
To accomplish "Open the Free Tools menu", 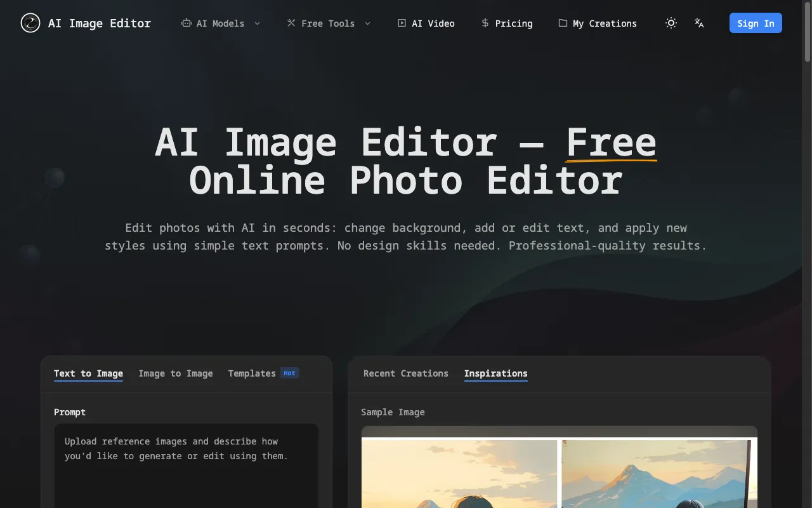I will [329, 23].
